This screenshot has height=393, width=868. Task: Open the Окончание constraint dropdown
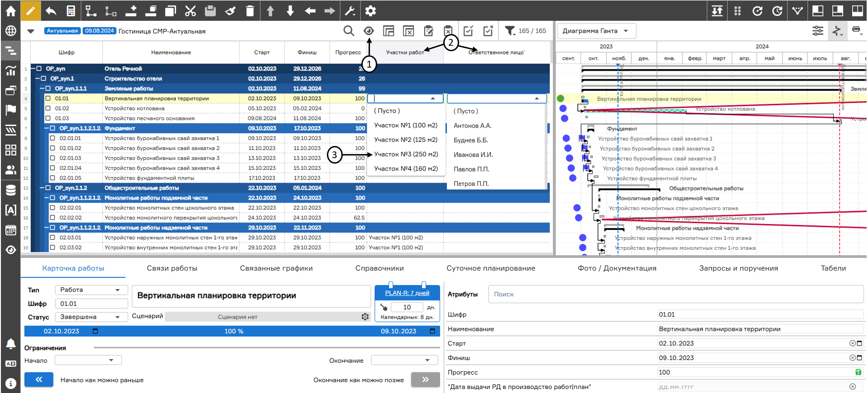[x=404, y=360]
